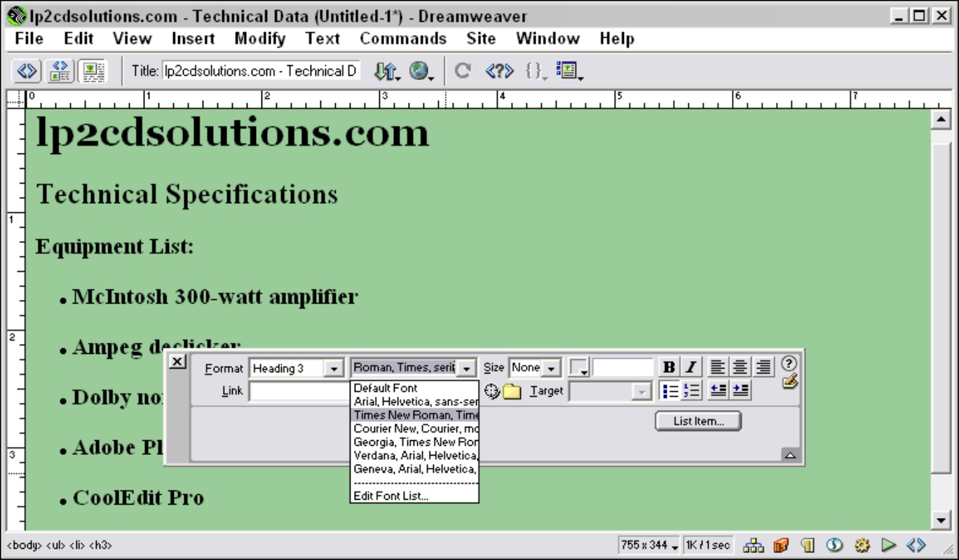Screen dimensions: 959x560
Task: Open Preview in Browser globe icon
Action: coord(421,71)
